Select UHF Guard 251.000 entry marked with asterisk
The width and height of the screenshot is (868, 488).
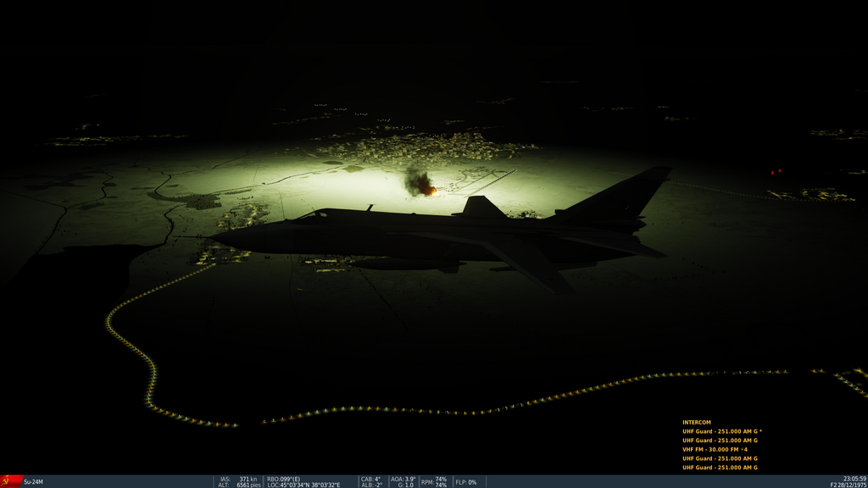pyautogui.click(x=722, y=431)
